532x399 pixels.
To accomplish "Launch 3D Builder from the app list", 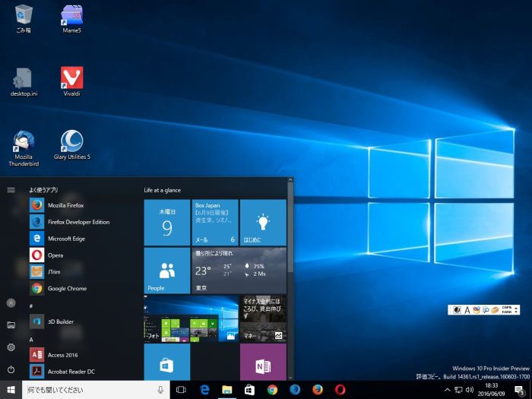I will pos(60,321).
